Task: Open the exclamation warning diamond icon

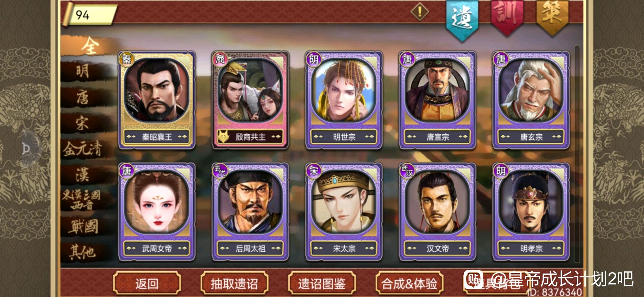Action: tap(420, 12)
